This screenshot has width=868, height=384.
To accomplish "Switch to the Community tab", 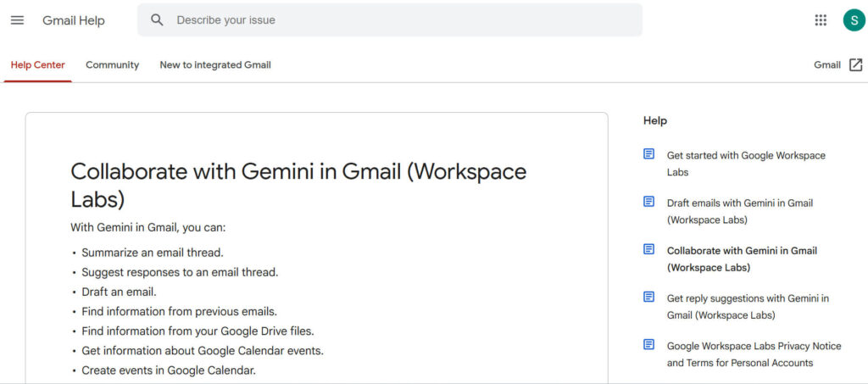I will pyautogui.click(x=113, y=64).
